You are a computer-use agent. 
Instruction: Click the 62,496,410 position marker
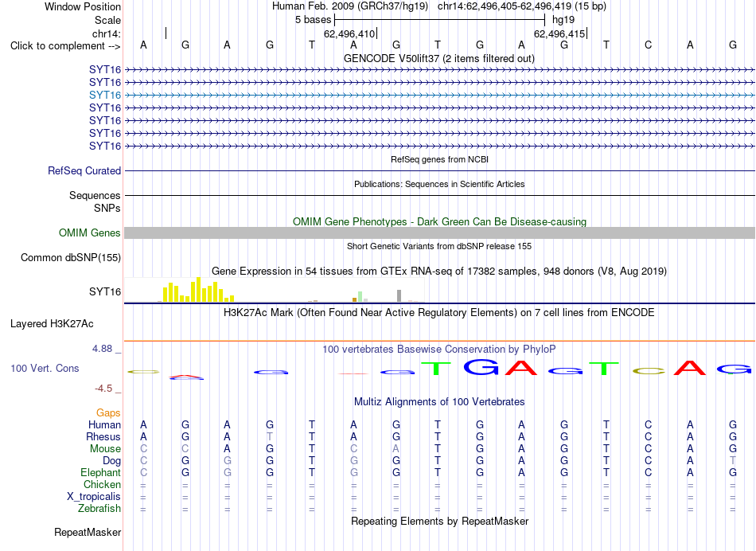(349, 33)
